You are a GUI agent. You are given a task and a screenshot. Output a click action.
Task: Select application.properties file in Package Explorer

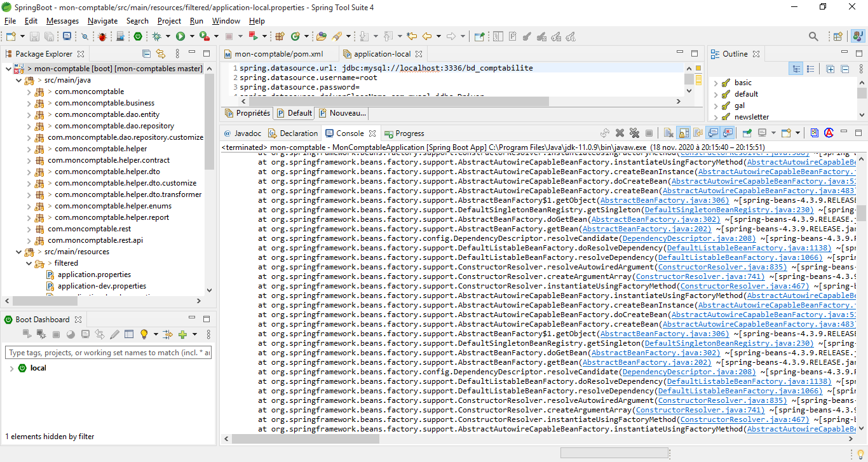click(94, 275)
